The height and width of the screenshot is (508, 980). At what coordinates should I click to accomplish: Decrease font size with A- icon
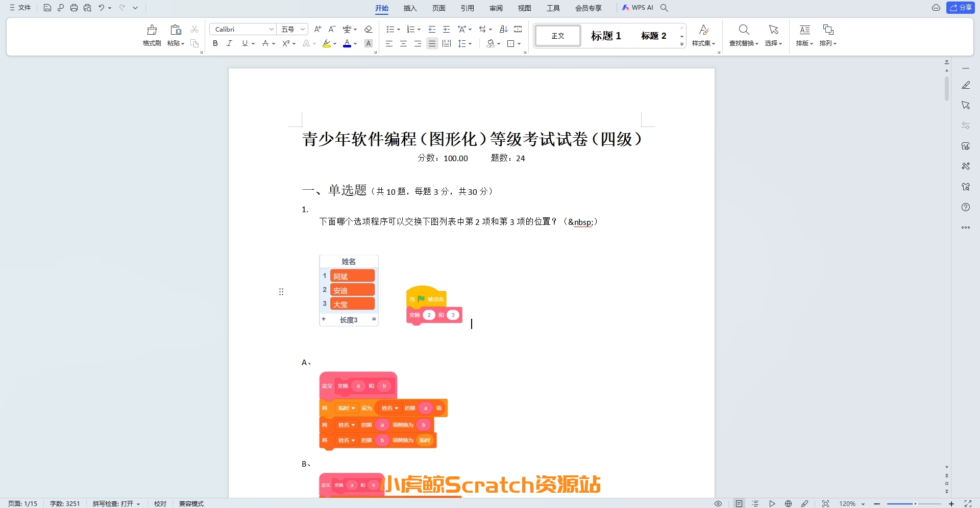[332, 29]
